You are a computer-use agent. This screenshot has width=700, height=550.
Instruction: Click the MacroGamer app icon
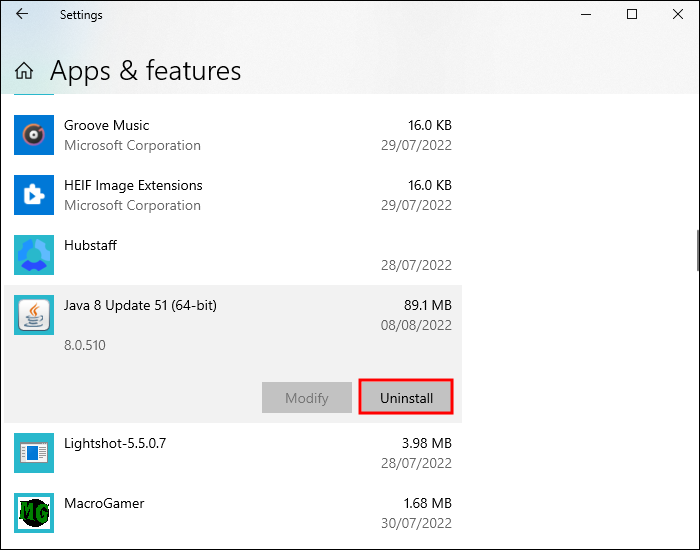click(34, 513)
